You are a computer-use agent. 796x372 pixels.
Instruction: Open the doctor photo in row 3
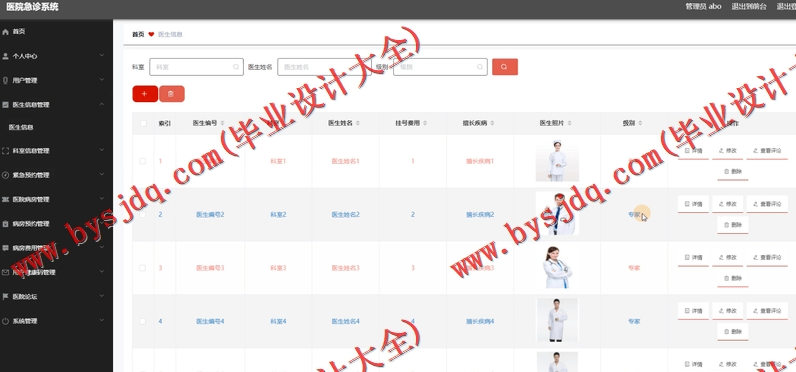[x=557, y=267]
